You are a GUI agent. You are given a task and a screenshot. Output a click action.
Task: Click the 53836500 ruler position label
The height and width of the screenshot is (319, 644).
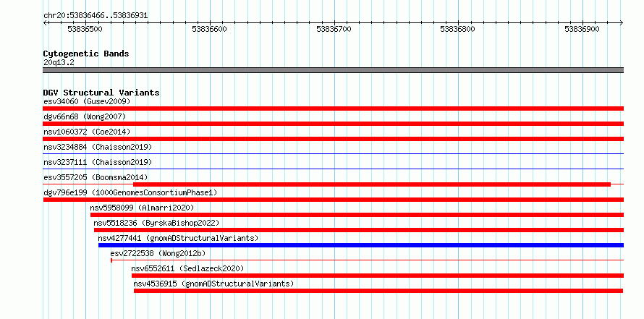click(x=85, y=29)
